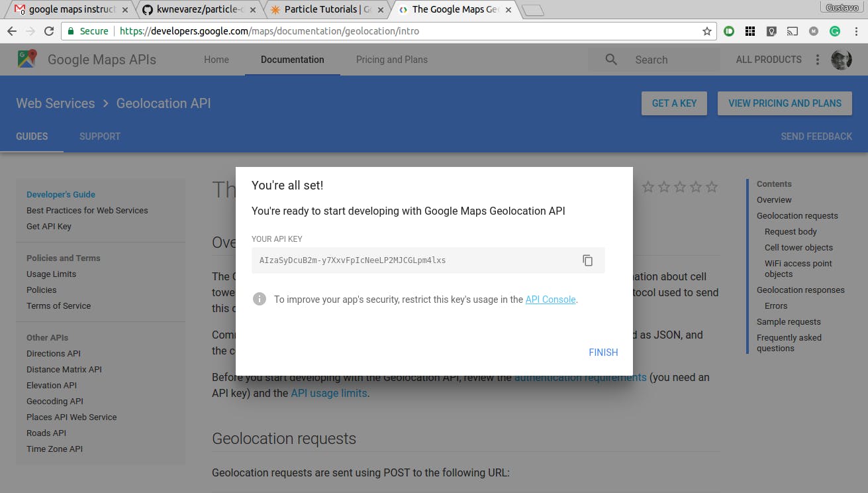Open Roads API sidebar link
The height and width of the screenshot is (493, 868).
pyautogui.click(x=46, y=433)
